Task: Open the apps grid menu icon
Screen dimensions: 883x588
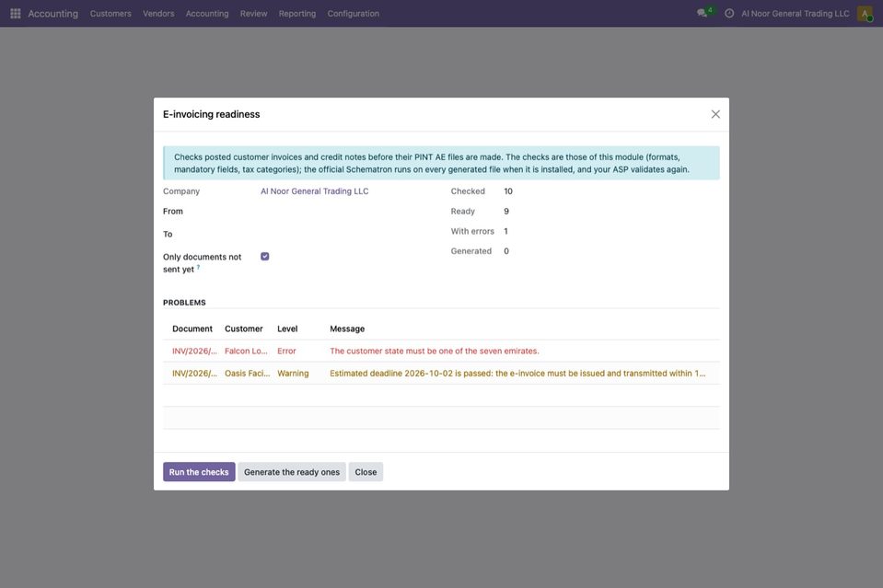Action: pos(16,14)
